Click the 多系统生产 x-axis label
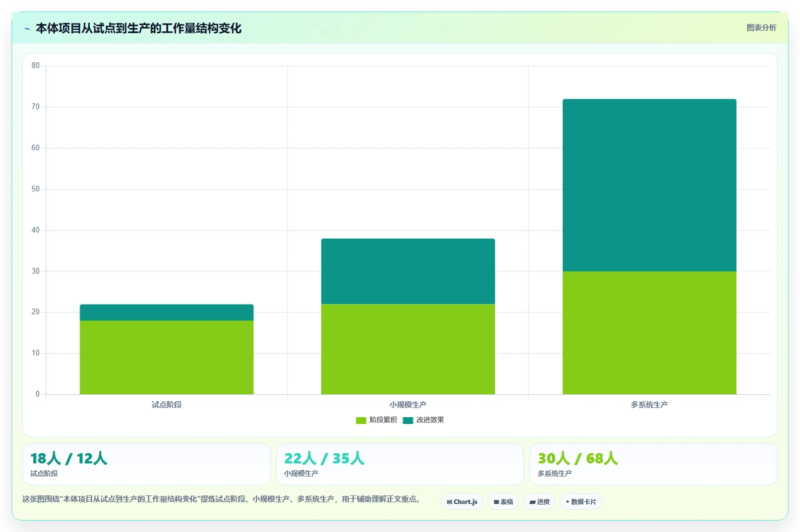Image resolution: width=800 pixels, height=532 pixels. (x=650, y=405)
